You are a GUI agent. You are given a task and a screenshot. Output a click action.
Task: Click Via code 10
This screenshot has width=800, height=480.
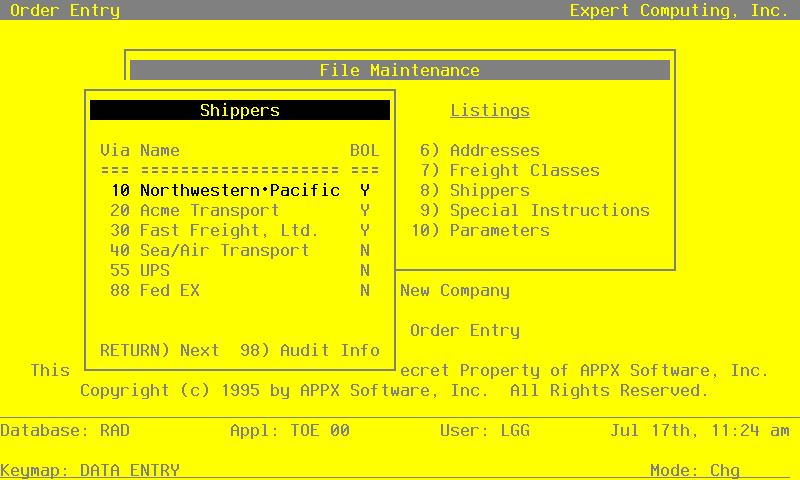[x=120, y=190]
